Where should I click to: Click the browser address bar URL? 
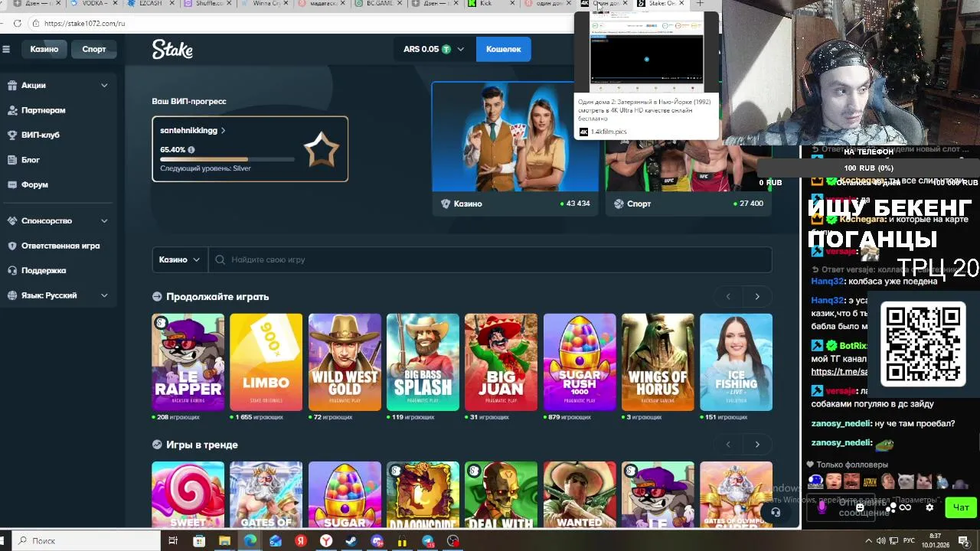click(x=84, y=24)
